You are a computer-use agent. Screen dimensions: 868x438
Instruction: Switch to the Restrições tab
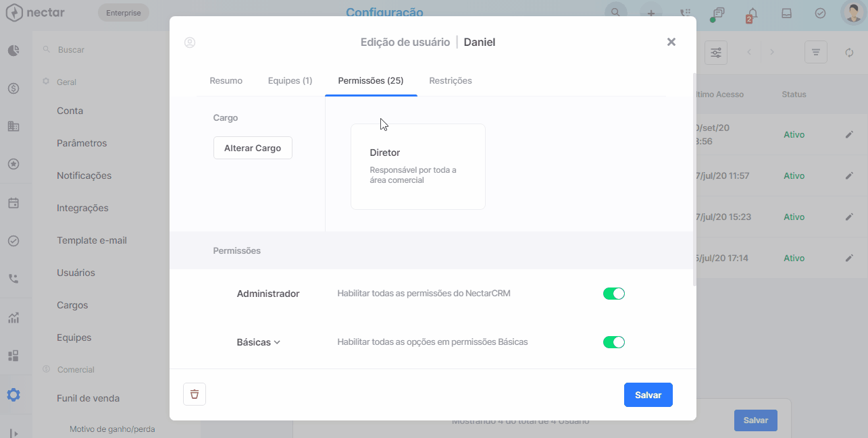coord(451,80)
